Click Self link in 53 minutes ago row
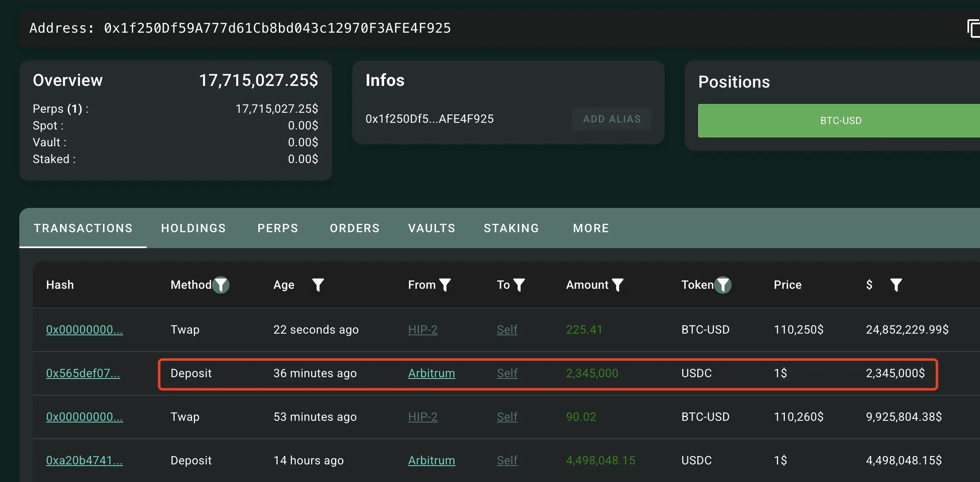This screenshot has height=482, width=980. pyautogui.click(x=507, y=417)
